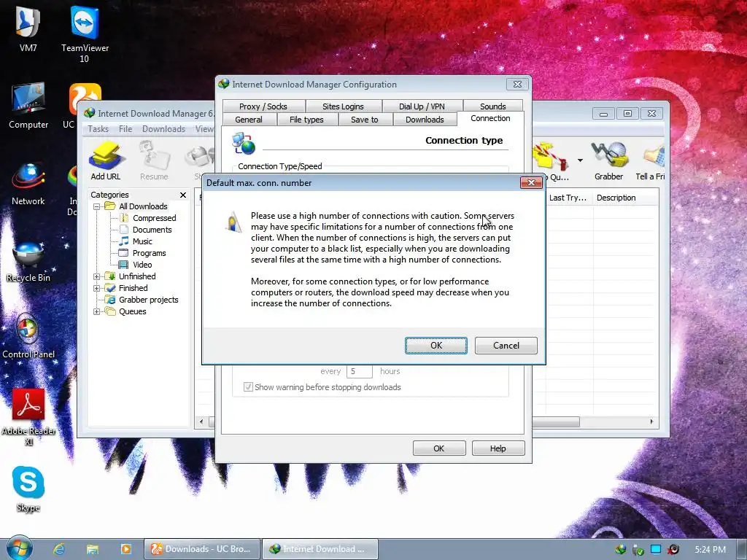Screen dimensions: 747x560
Task: Collapse the All Downloads tree node
Action: [x=97, y=206]
